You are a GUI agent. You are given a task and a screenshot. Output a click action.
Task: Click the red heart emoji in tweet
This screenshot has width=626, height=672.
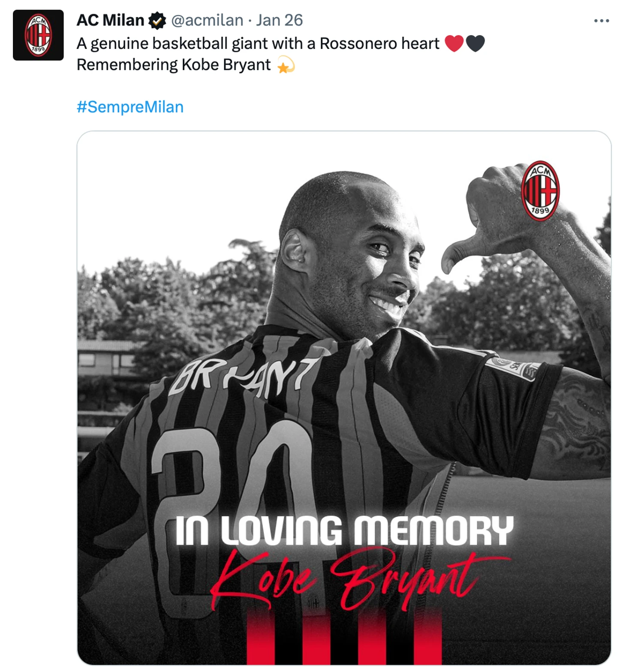(454, 43)
